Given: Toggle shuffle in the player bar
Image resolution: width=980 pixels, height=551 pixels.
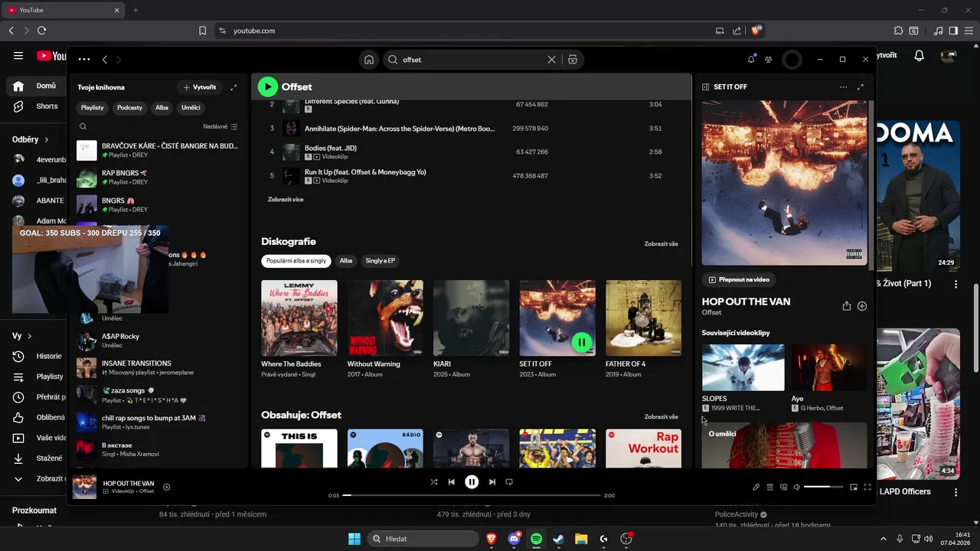Looking at the screenshot, I should [434, 482].
